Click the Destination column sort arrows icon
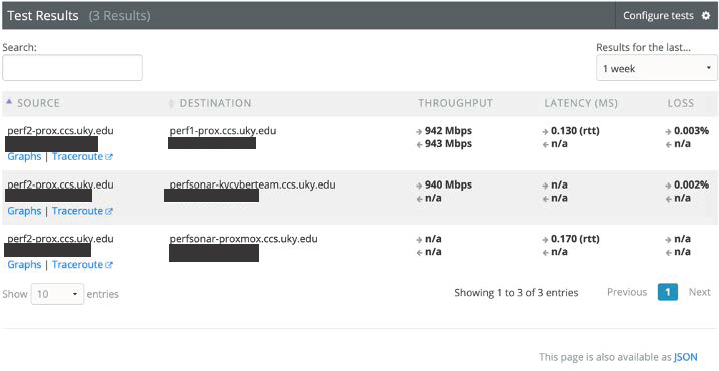Viewport: 719px width, 371px height. (171, 103)
